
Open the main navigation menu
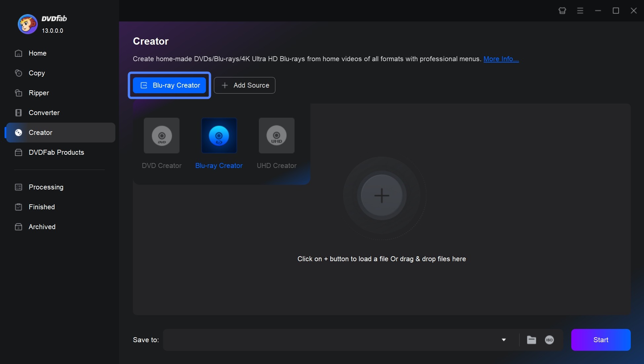pos(580,10)
